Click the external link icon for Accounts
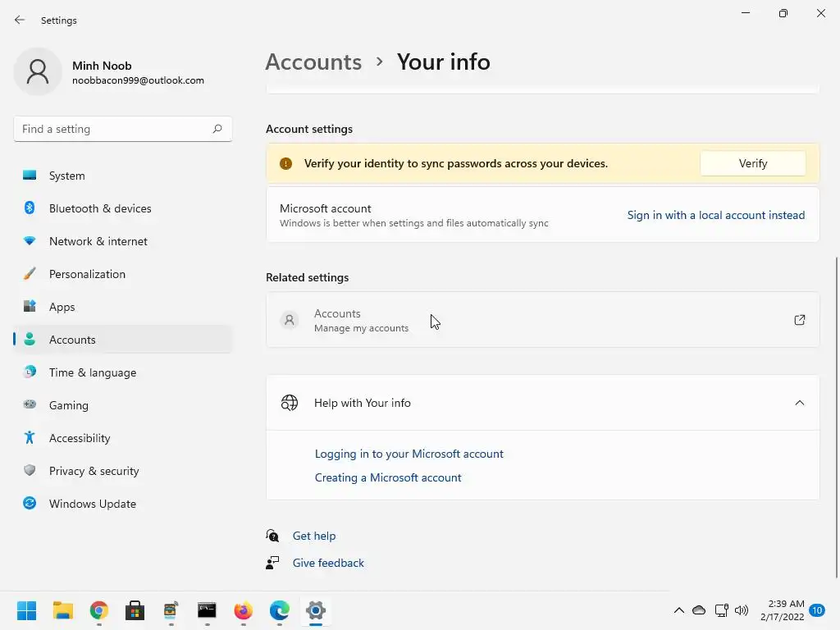840x630 pixels. [x=800, y=320]
